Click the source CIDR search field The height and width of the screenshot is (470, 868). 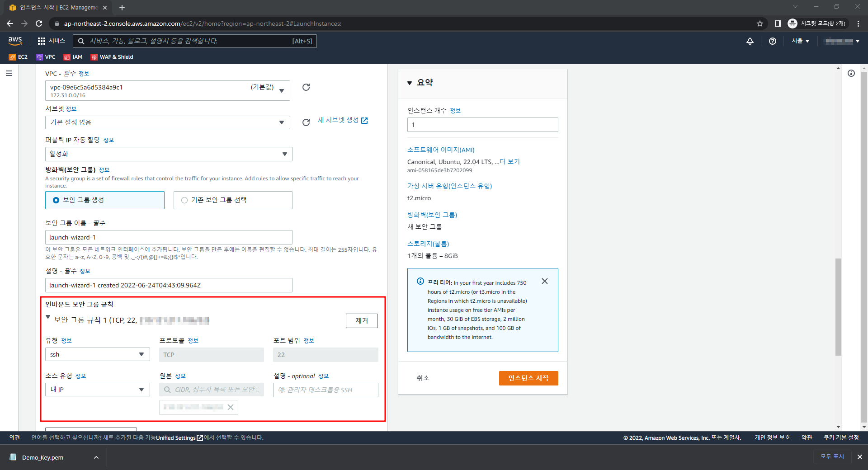212,390
